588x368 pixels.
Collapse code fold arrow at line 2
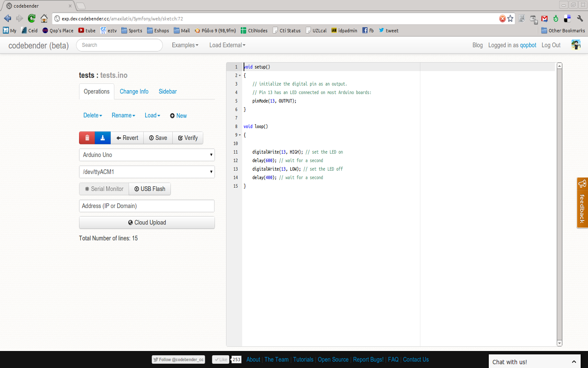click(240, 75)
